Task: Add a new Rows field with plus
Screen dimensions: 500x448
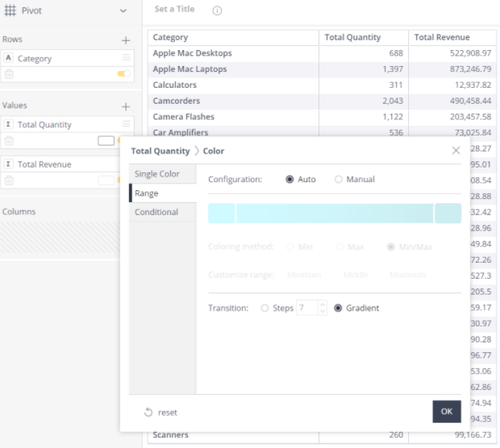Action: point(126,40)
